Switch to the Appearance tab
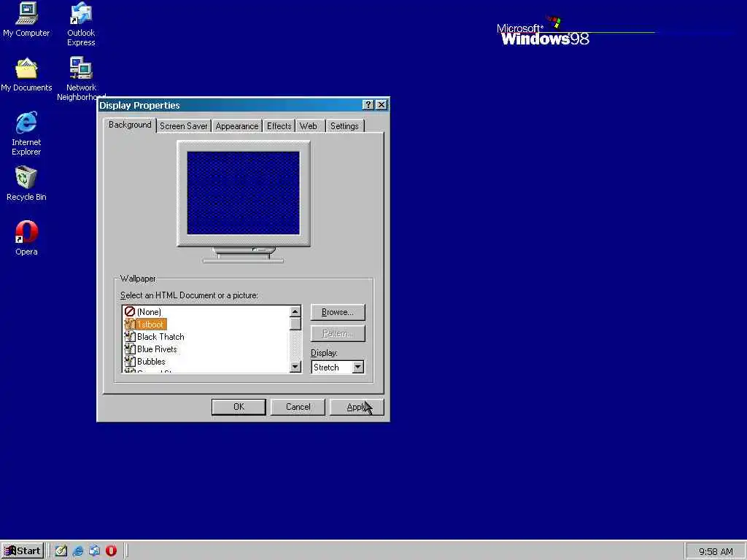The height and width of the screenshot is (560, 747). (237, 126)
